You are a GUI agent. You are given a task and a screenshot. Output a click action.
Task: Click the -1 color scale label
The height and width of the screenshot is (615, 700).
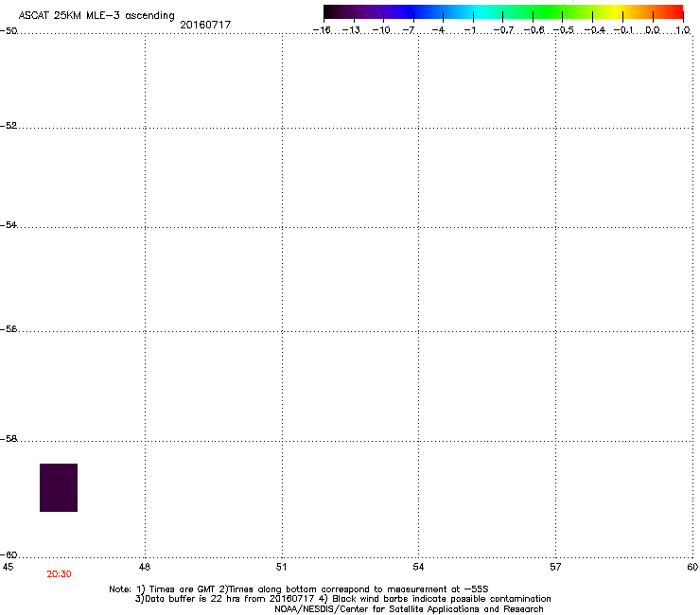(x=469, y=30)
